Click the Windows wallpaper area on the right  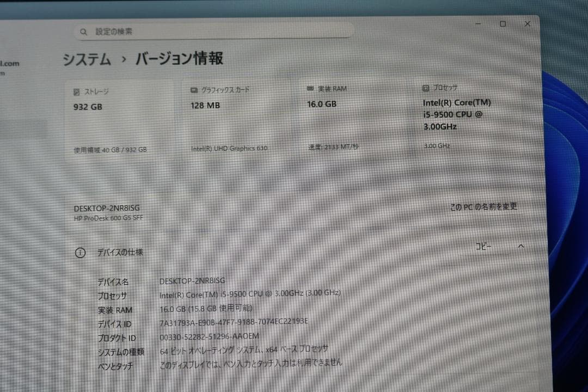pyautogui.click(x=566, y=163)
